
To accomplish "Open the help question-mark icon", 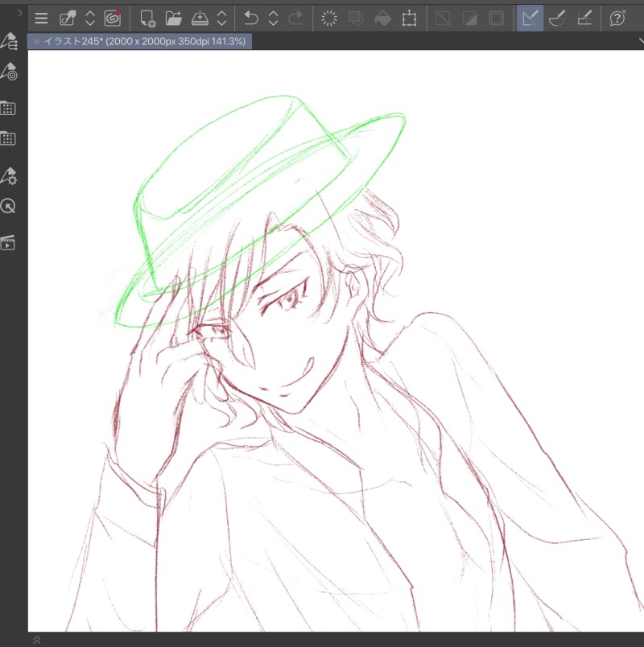I will [617, 19].
